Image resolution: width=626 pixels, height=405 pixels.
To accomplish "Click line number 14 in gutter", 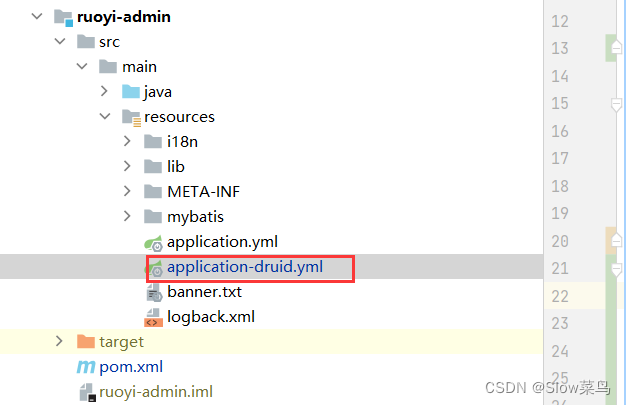I will [x=560, y=76].
